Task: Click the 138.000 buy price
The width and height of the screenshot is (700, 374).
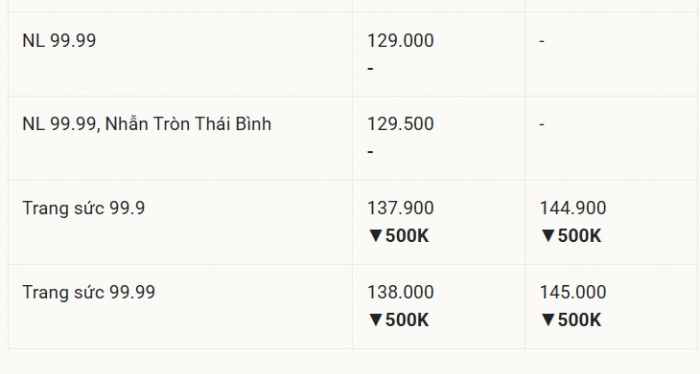Action: 400,292
